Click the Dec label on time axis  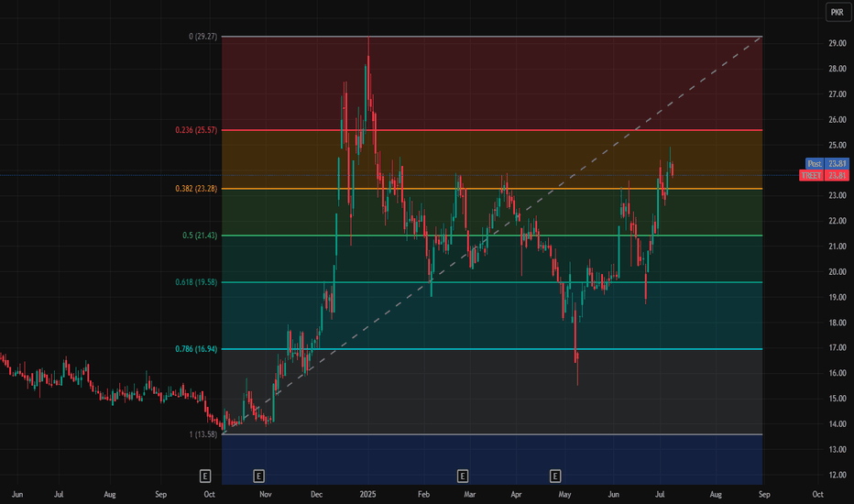pyautogui.click(x=316, y=495)
